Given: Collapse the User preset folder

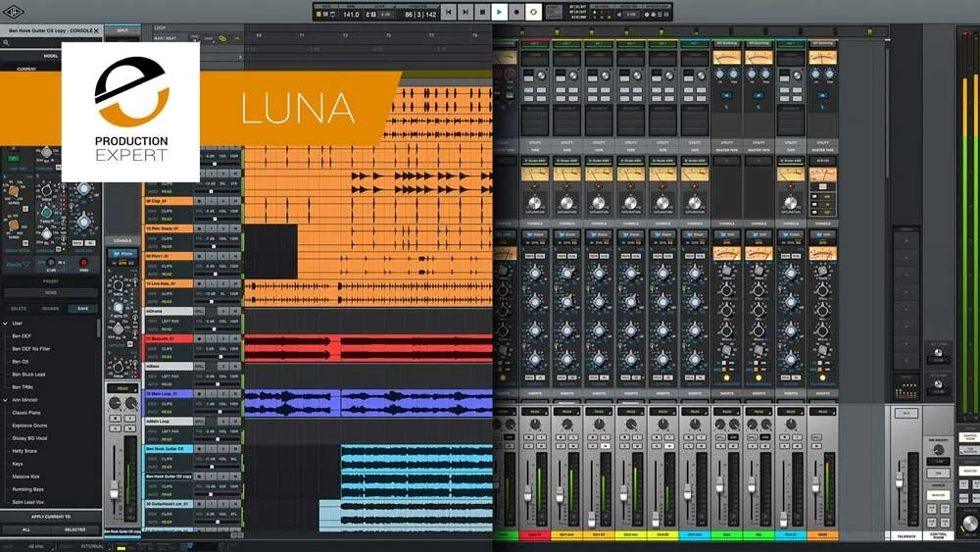Looking at the screenshot, I should [x=6, y=324].
